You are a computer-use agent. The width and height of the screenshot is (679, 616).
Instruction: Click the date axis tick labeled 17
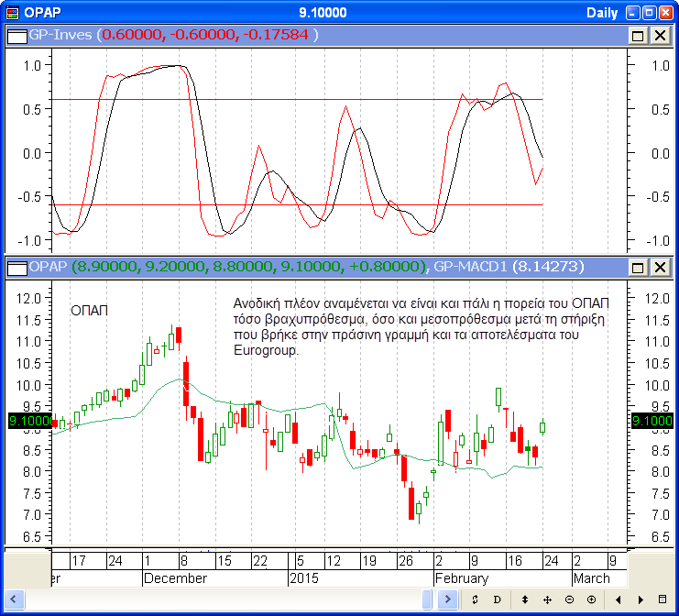pos(79,561)
